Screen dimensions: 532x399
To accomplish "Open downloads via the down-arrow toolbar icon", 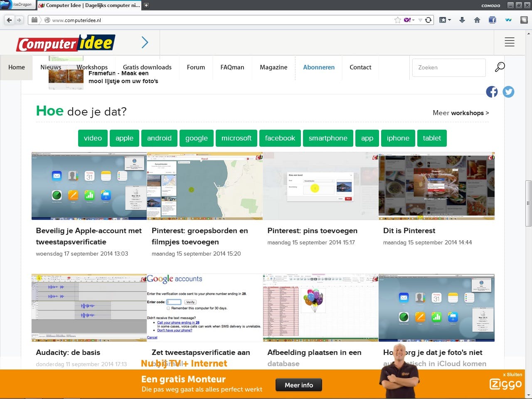I will coord(462,20).
